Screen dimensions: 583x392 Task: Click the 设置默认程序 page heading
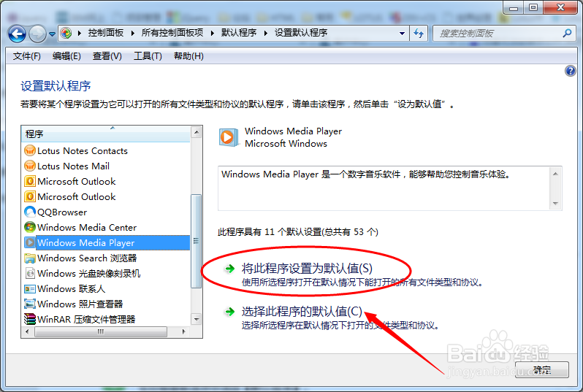tap(56, 86)
